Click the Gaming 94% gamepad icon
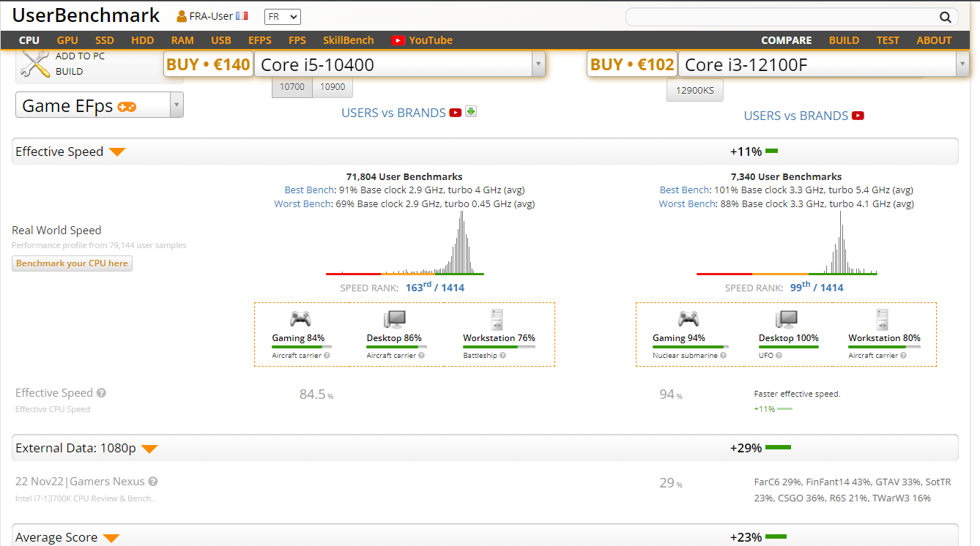 click(688, 318)
